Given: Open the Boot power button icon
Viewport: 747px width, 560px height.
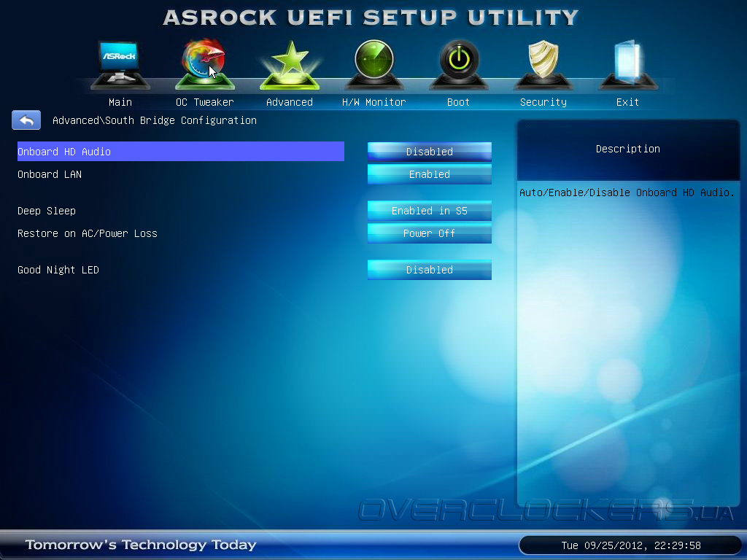Looking at the screenshot, I should click(x=459, y=64).
